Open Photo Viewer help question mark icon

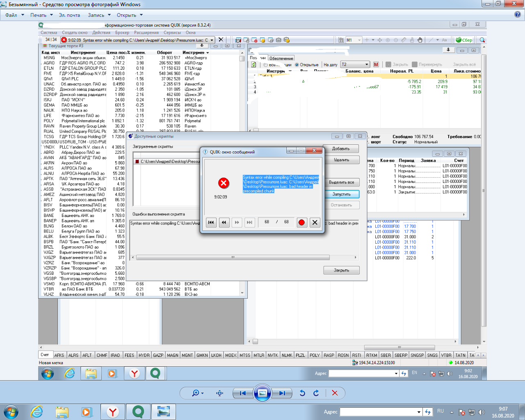518,15
